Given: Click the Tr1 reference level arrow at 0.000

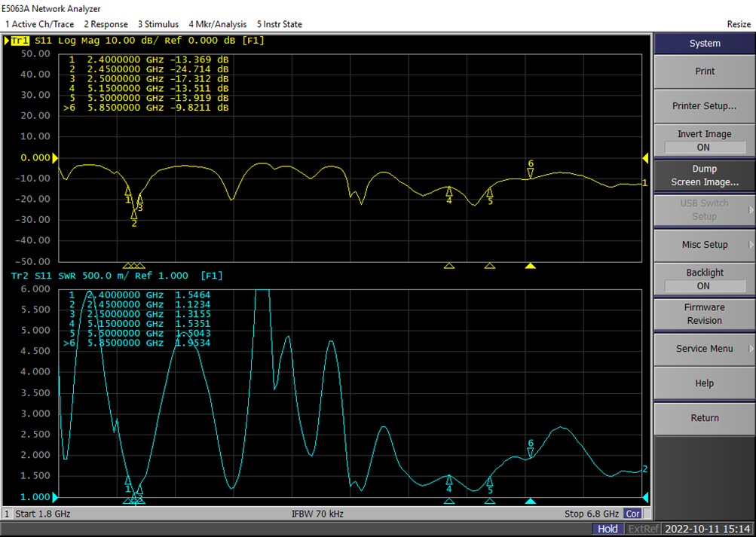Looking at the screenshot, I should [55, 158].
